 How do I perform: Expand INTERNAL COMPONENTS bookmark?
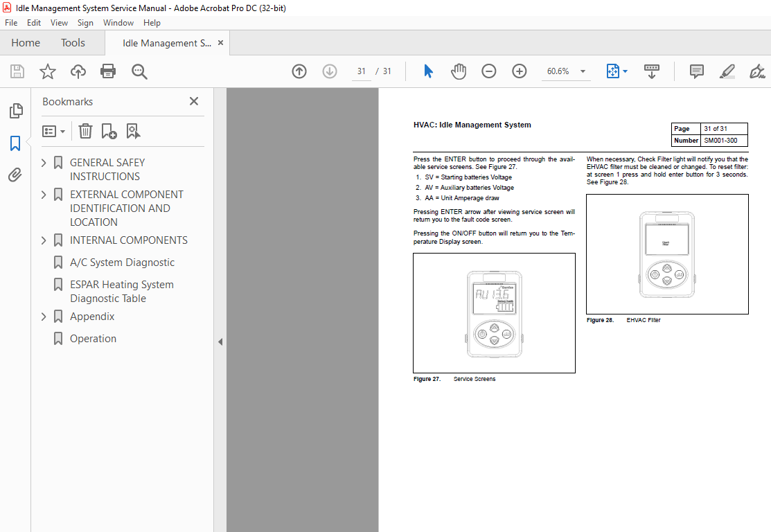pos(43,240)
